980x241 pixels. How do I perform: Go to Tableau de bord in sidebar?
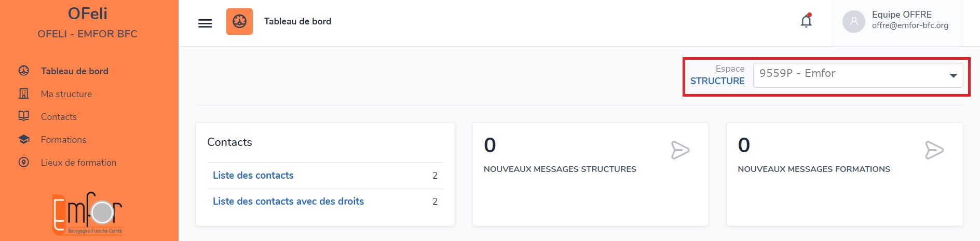pyautogui.click(x=75, y=71)
